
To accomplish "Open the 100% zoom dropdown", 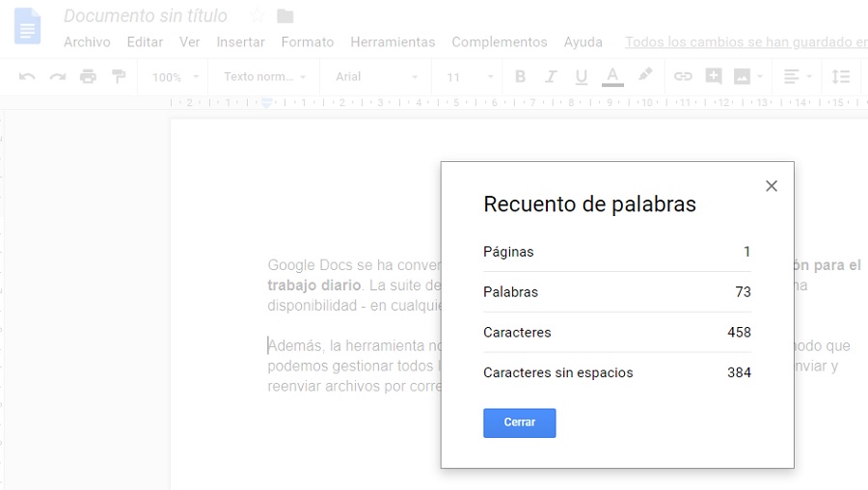I will (178, 77).
